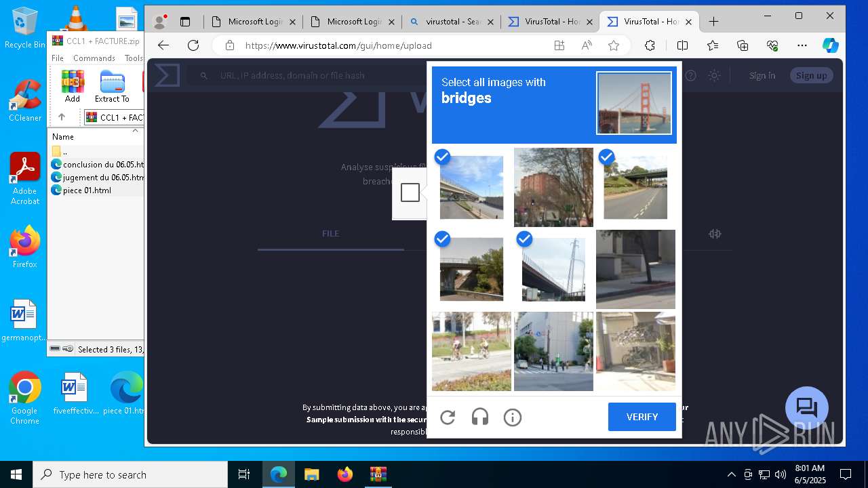Show hidden tray icons chevron
868x488 pixels.
pyautogui.click(x=731, y=474)
